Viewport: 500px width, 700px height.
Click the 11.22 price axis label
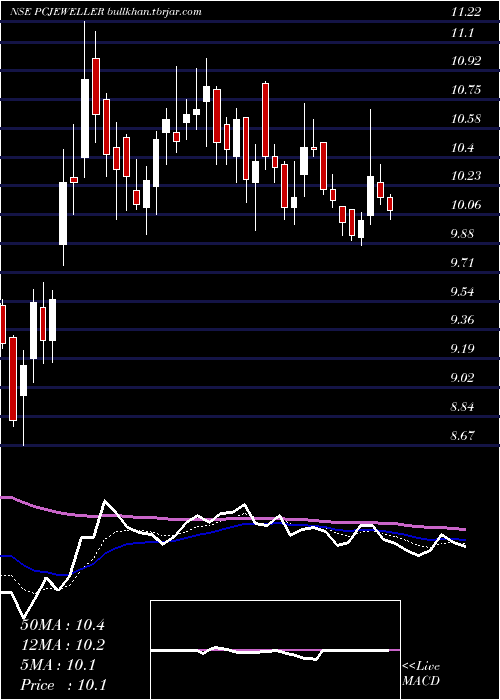466,12
